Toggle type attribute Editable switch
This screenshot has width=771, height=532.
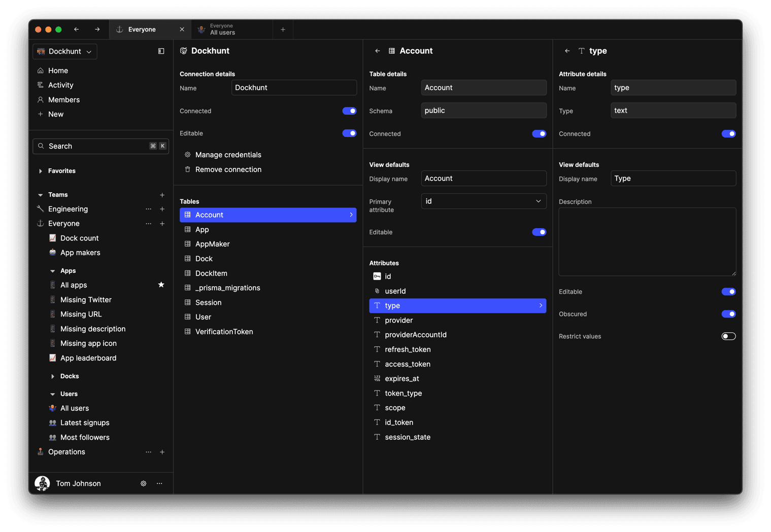click(x=729, y=292)
